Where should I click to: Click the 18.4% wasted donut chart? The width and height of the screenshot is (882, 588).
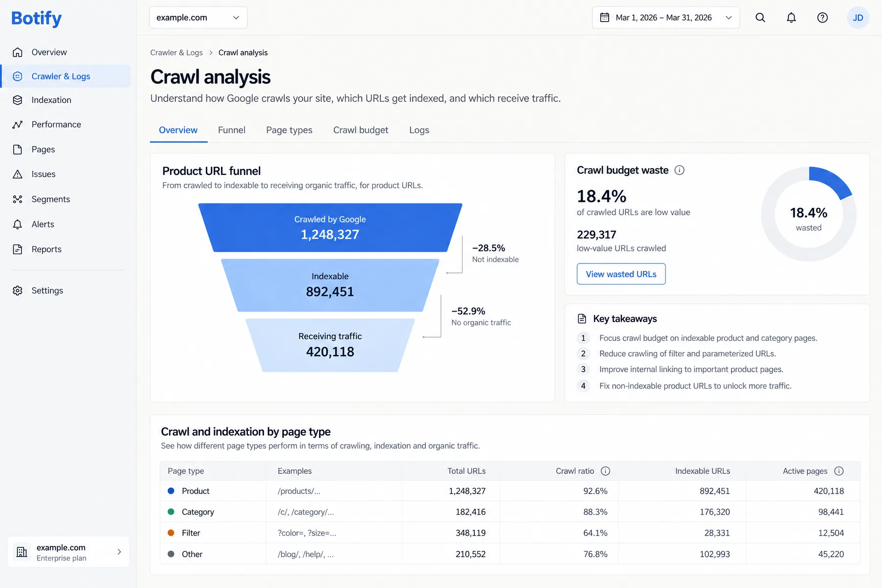click(808, 214)
